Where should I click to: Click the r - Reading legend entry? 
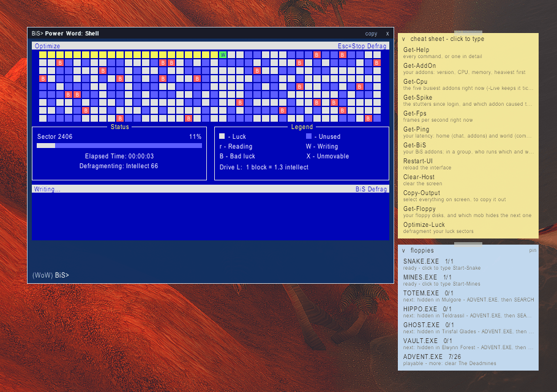pyautogui.click(x=236, y=146)
